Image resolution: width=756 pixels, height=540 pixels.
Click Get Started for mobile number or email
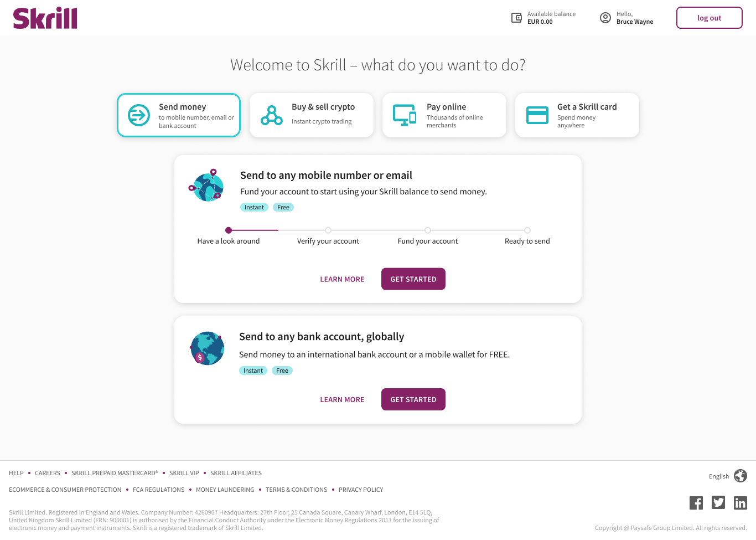point(413,279)
